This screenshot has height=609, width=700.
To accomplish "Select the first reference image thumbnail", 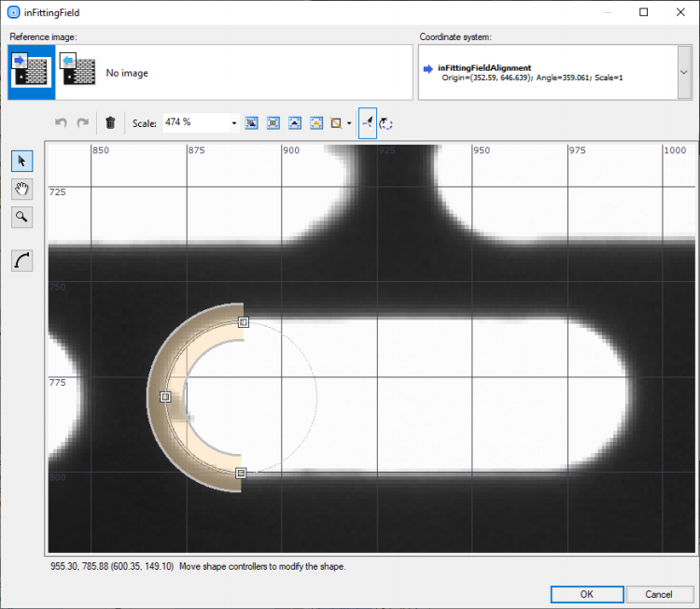I will (30, 72).
